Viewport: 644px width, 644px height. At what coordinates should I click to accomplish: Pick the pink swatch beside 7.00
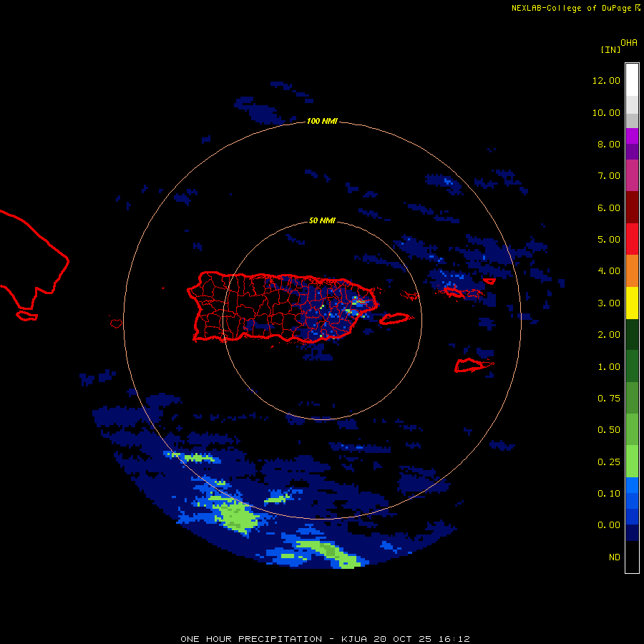point(632,175)
